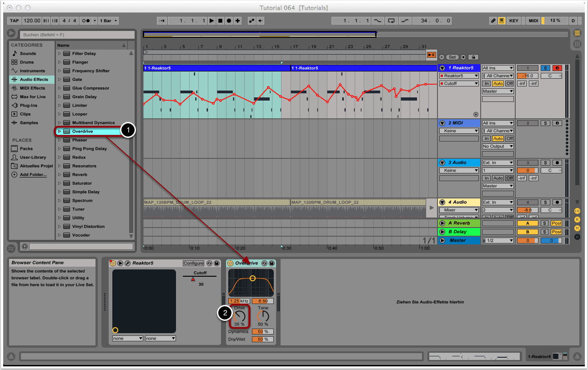Screen dimensions: 588x370
Task: Arm the 3 Audio track for recording
Action: pyautogui.click(x=557, y=162)
